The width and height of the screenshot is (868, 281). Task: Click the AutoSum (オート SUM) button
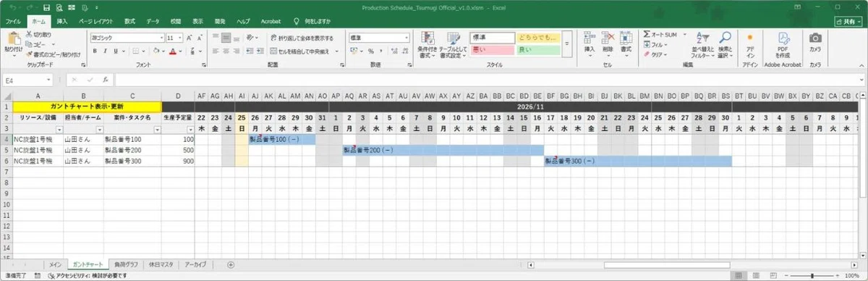[x=660, y=34]
